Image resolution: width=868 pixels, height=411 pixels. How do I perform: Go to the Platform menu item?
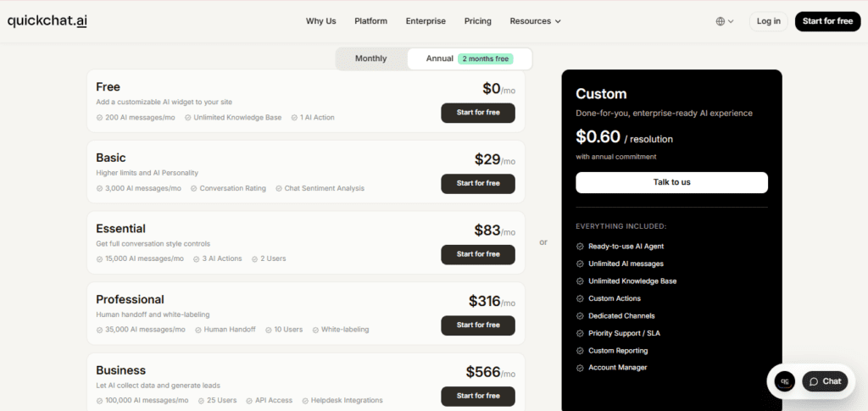click(371, 21)
